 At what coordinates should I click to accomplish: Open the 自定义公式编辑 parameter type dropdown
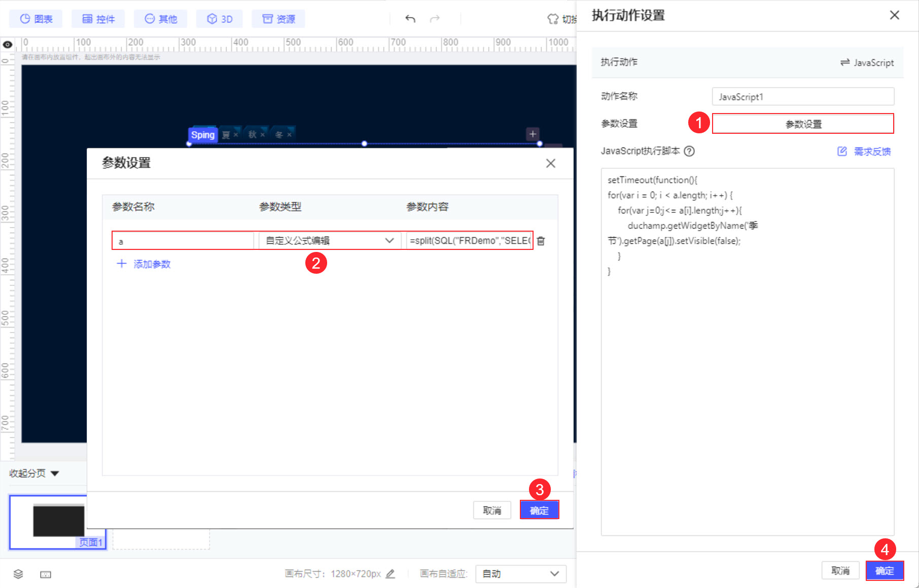pos(330,241)
